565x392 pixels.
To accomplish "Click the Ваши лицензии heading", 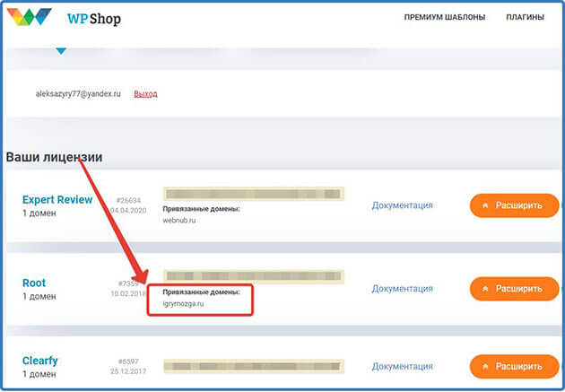I will (55, 157).
